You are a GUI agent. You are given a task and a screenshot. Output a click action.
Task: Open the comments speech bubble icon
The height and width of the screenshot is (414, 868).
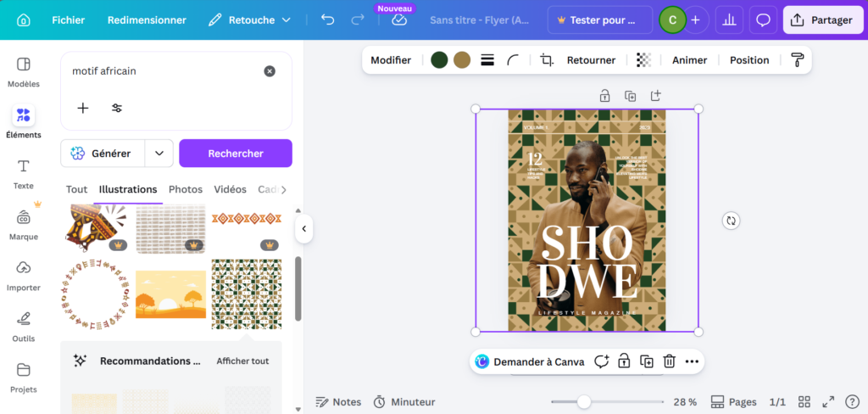(x=763, y=20)
